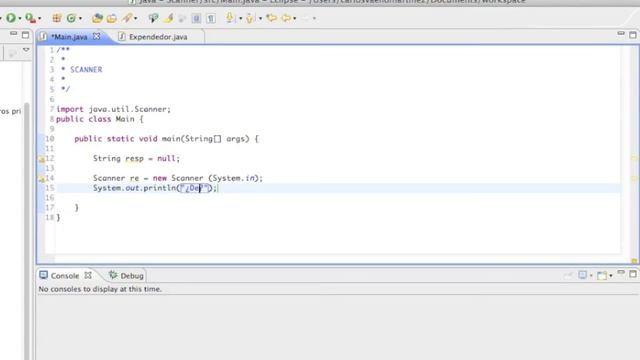Open the Back navigation history dropdown
The image size is (640, 360).
point(294,18)
